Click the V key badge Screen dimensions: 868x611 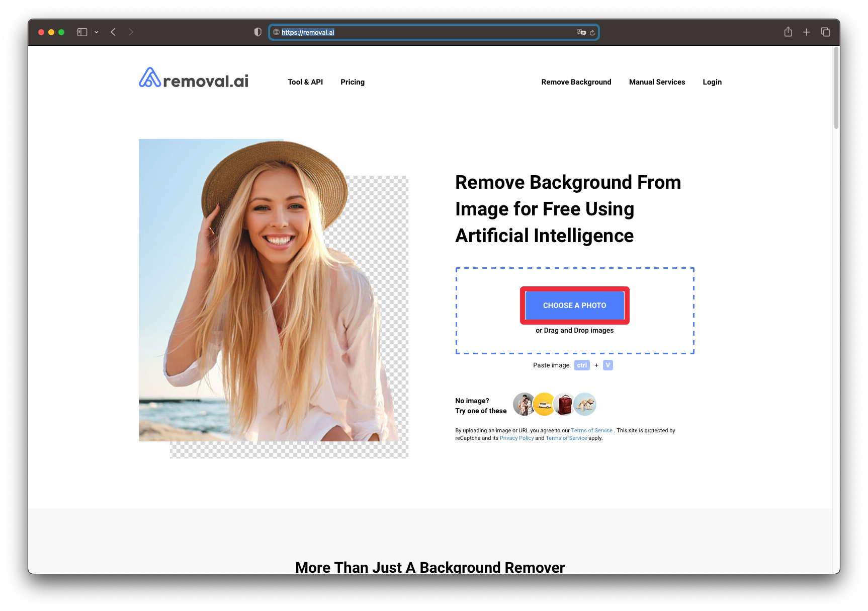point(608,365)
